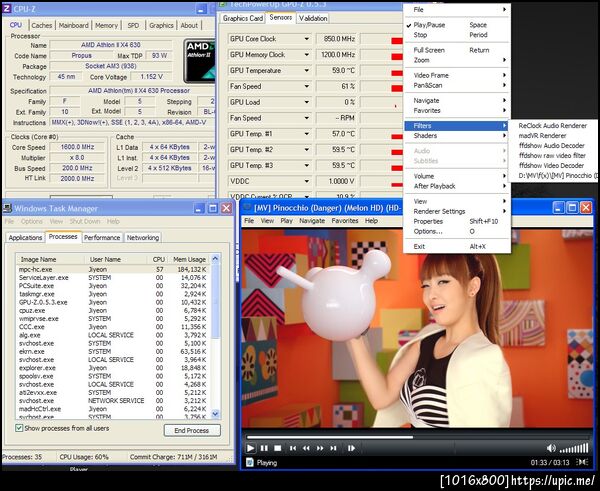Click the AMD Athlon II logo
Image resolution: width=600 pixels, height=491 pixels.
199,60
